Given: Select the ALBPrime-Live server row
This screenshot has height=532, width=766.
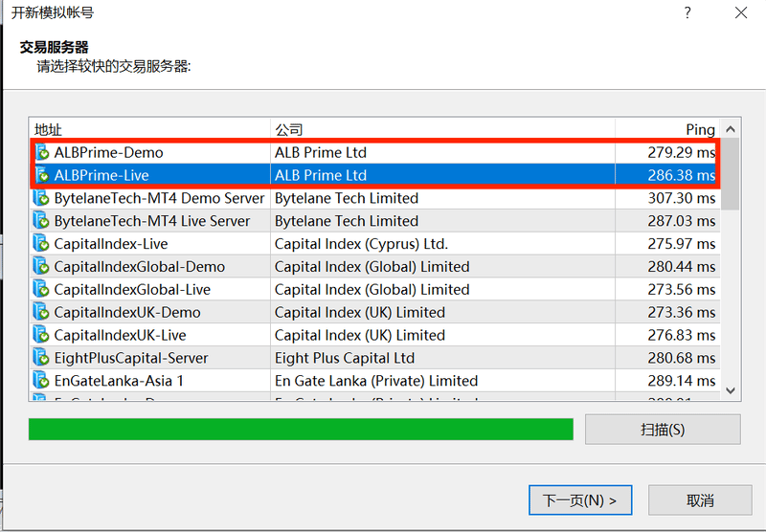Looking at the screenshot, I should pyautogui.click(x=374, y=175).
